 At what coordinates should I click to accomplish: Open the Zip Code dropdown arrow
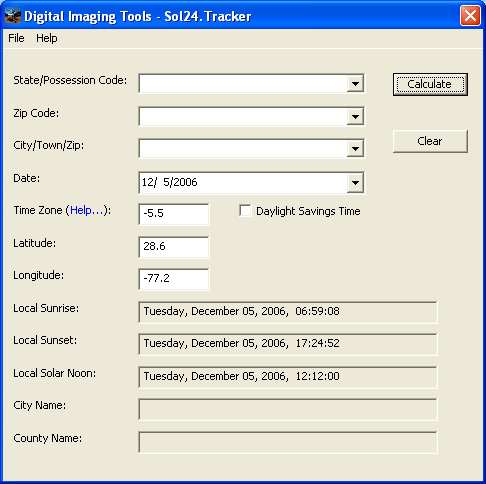click(x=355, y=116)
